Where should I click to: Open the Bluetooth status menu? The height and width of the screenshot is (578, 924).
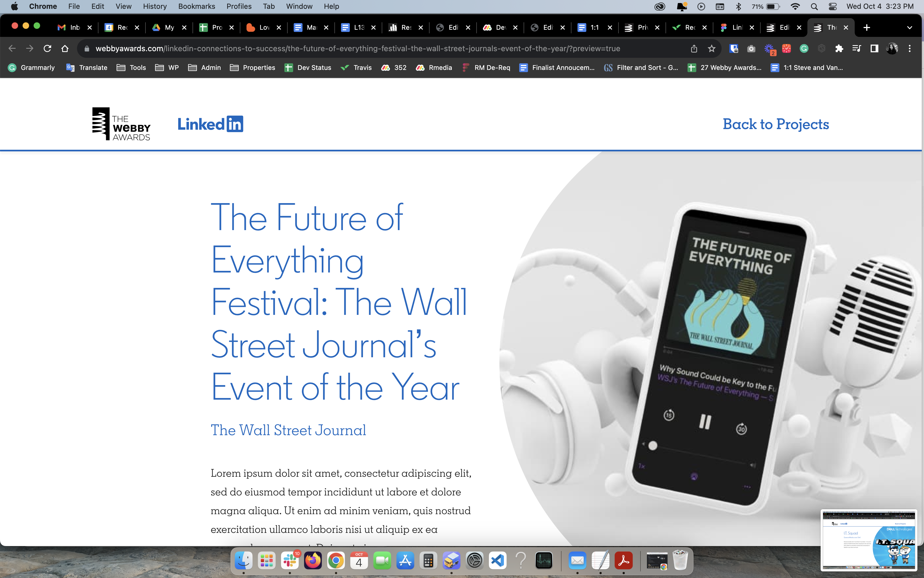tap(738, 7)
